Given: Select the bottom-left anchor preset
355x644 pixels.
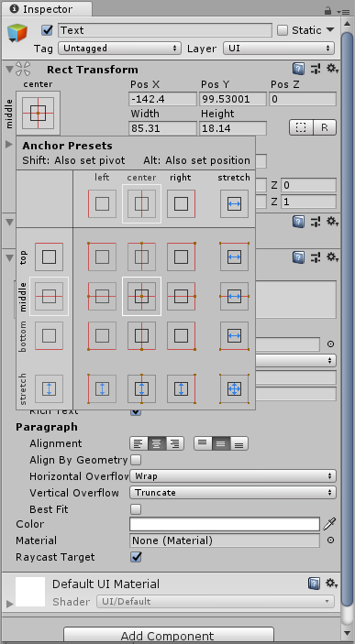Looking at the screenshot, I should click(x=102, y=335).
